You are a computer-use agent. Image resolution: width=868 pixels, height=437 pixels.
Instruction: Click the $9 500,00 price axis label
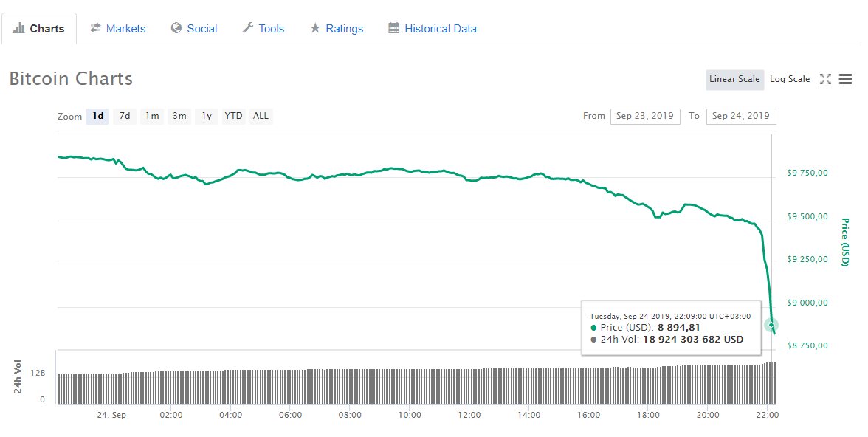click(807, 216)
